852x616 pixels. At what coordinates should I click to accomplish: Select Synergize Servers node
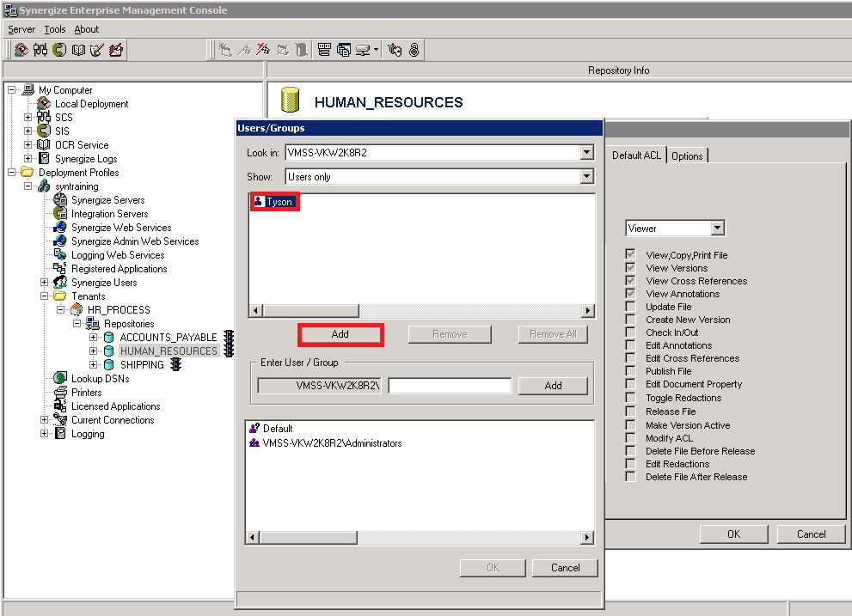pyautogui.click(x=107, y=200)
